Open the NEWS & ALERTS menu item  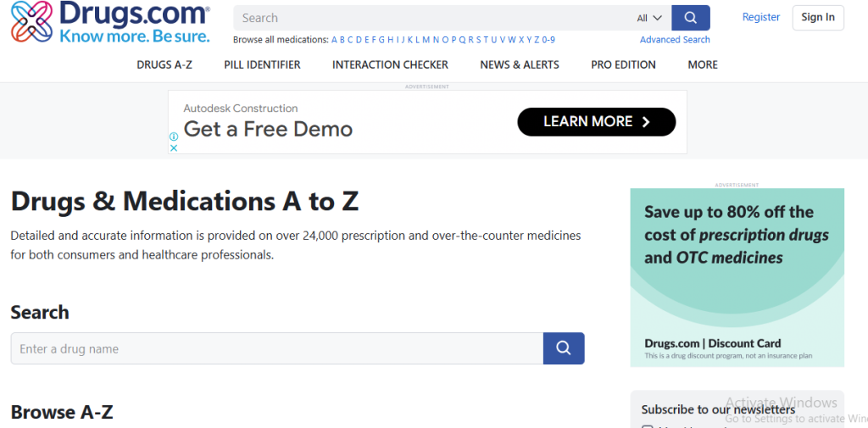click(x=520, y=64)
